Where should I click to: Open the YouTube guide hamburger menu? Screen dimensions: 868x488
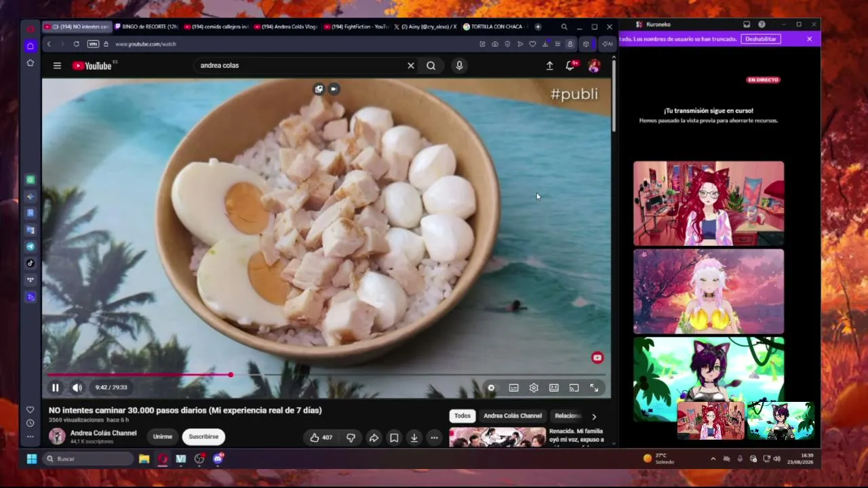click(57, 66)
